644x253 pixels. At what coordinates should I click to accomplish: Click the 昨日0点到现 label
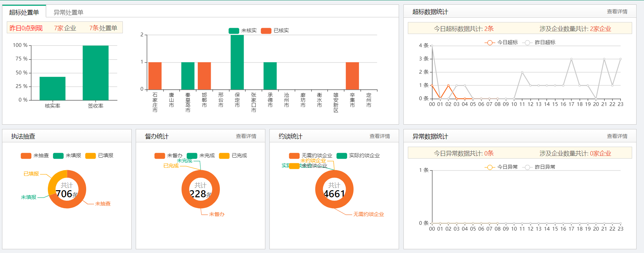[x=26, y=28]
